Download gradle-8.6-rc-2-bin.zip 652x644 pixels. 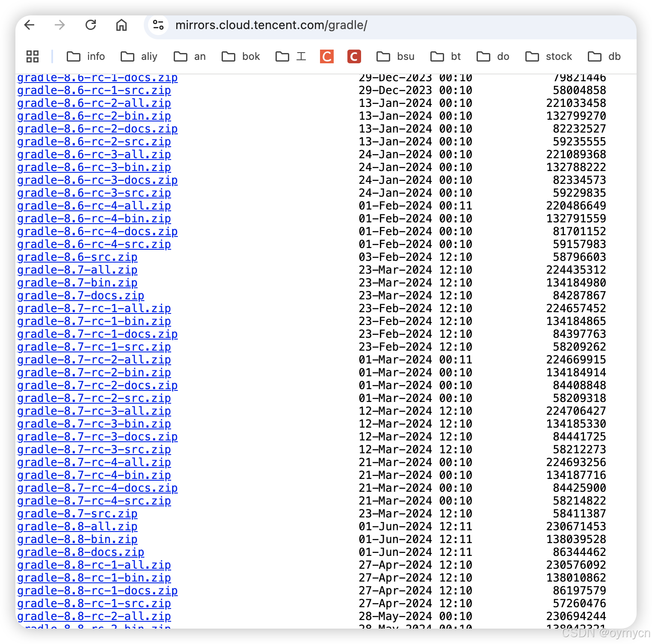[x=94, y=116]
